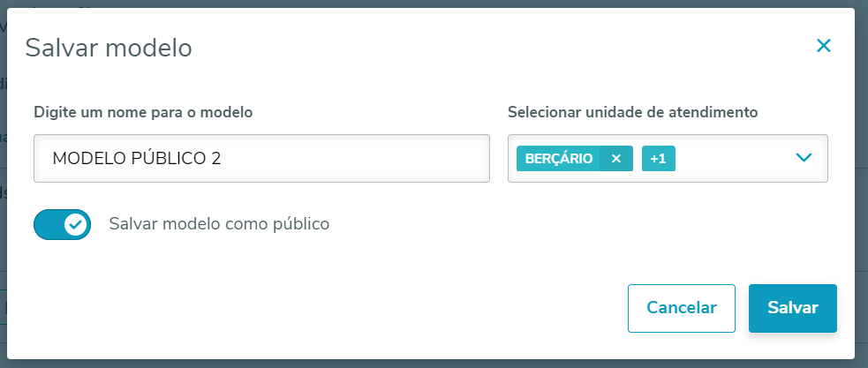Click the Digite um nome para o modelo label

click(143, 112)
